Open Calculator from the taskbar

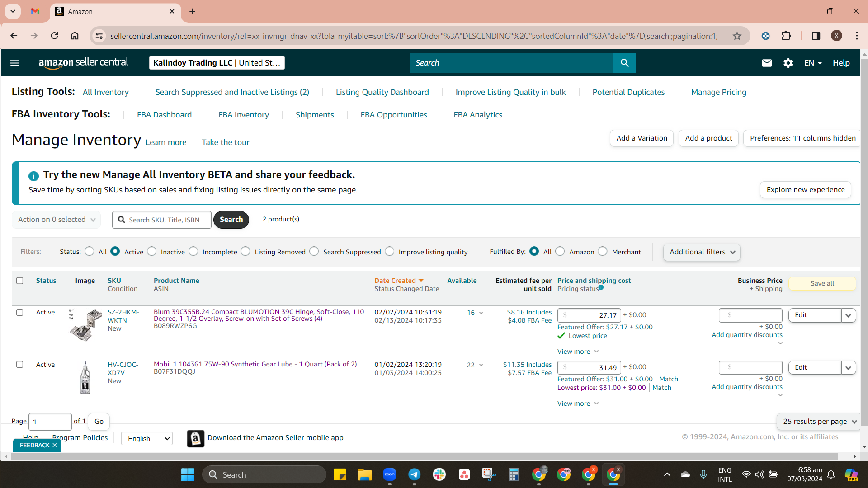(x=514, y=474)
